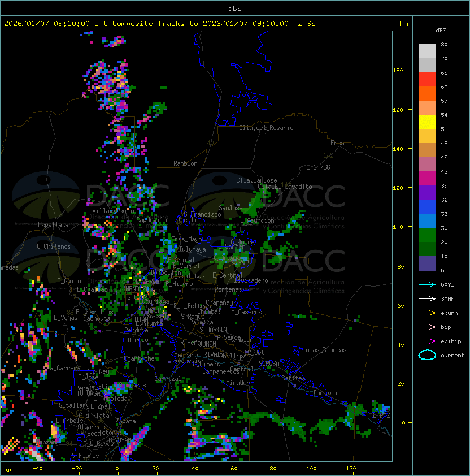Select the magenta swatch below 42 dBZ
470x476 pixels.
click(x=427, y=178)
